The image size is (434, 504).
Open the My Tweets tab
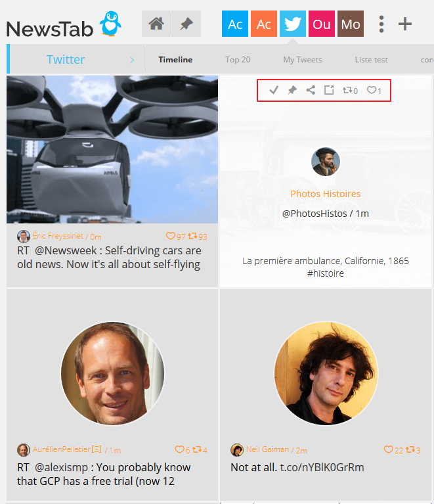(x=303, y=60)
